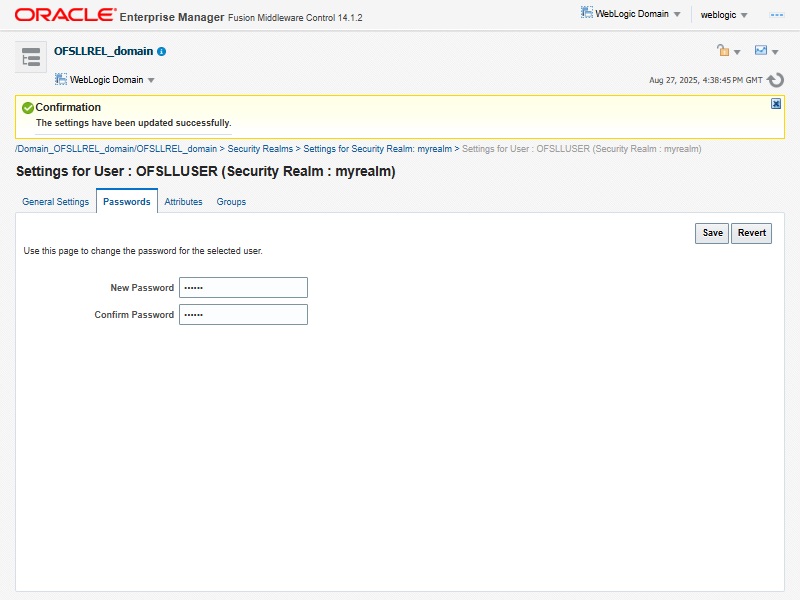Click the New Password label

[x=142, y=288]
